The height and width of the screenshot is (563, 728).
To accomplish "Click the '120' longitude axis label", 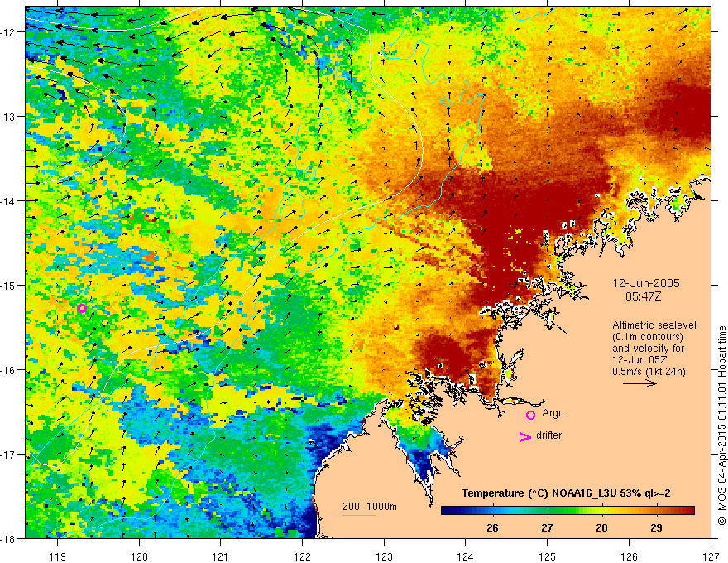I will click(x=139, y=557).
